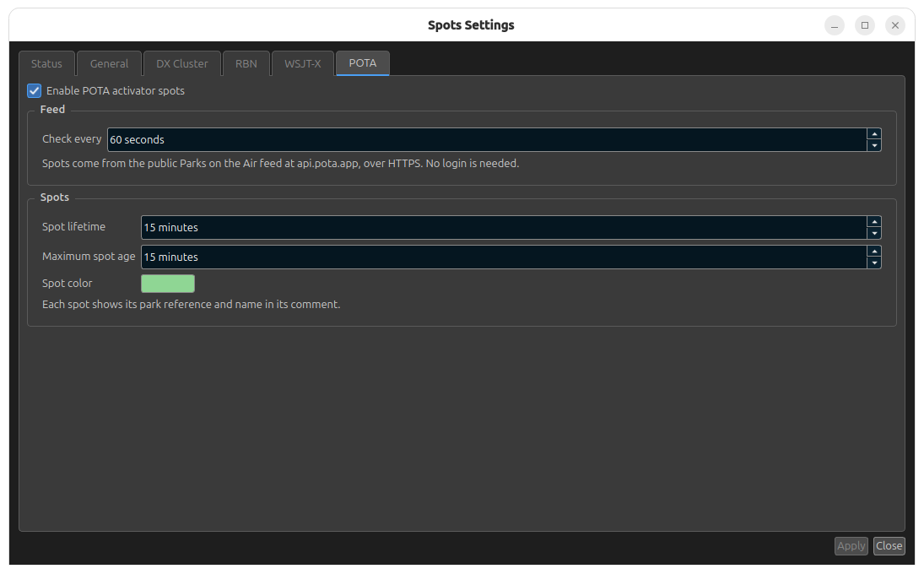Click the 'Spot color' label
The width and height of the screenshot is (924, 574).
coord(68,284)
